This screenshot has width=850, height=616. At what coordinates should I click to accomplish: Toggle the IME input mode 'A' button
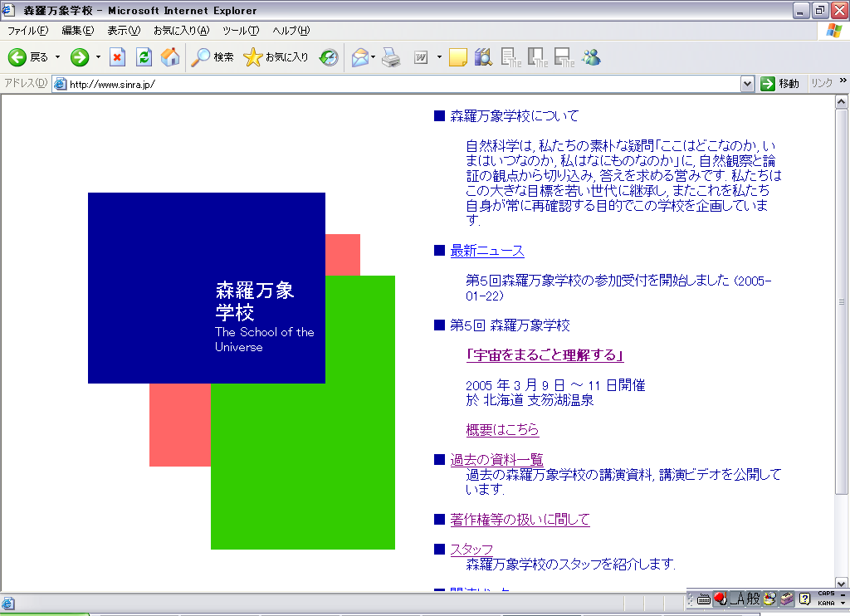click(735, 599)
